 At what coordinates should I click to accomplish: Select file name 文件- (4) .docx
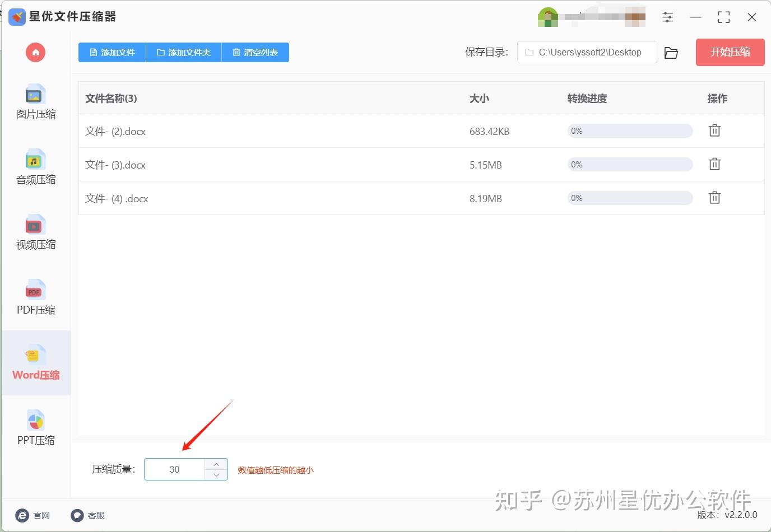coord(117,198)
